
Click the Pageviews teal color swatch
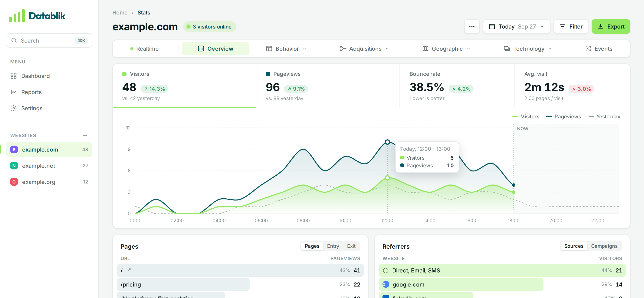[x=268, y=74]
